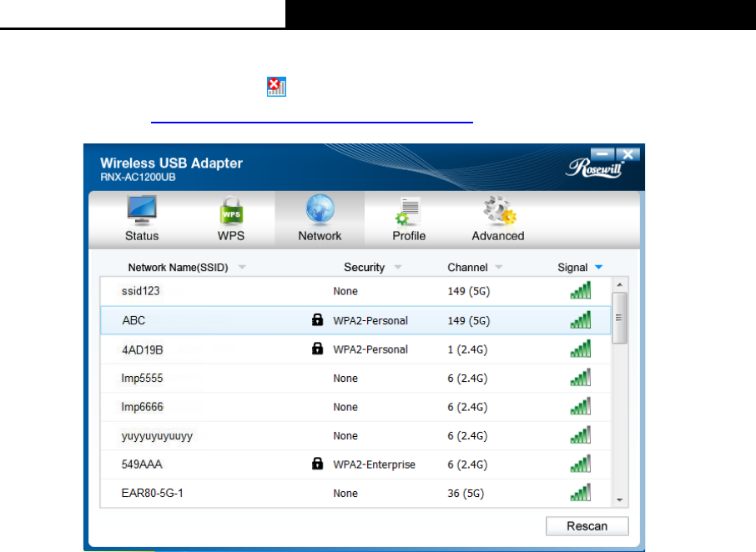Select the Network globe icon
This screenshot has height=552, width=756.
coord(320,210)
